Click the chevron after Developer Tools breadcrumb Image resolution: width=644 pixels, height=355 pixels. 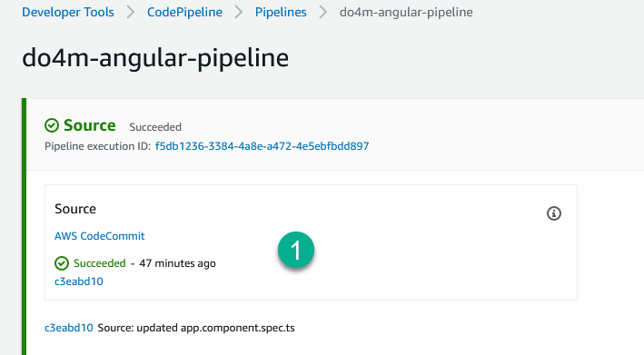pyautogui.click(x=131, y=13)
